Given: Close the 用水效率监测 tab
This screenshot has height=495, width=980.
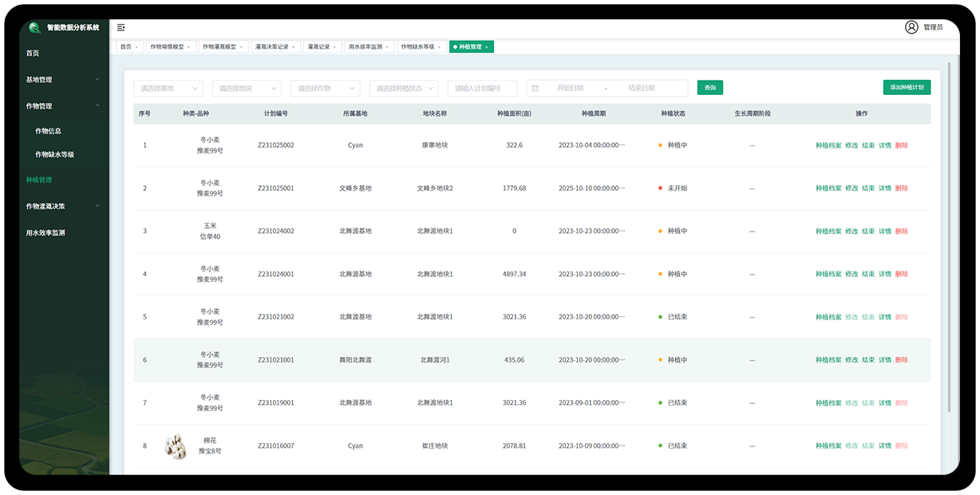Looking at the screenshot, I should coord(388,47).
